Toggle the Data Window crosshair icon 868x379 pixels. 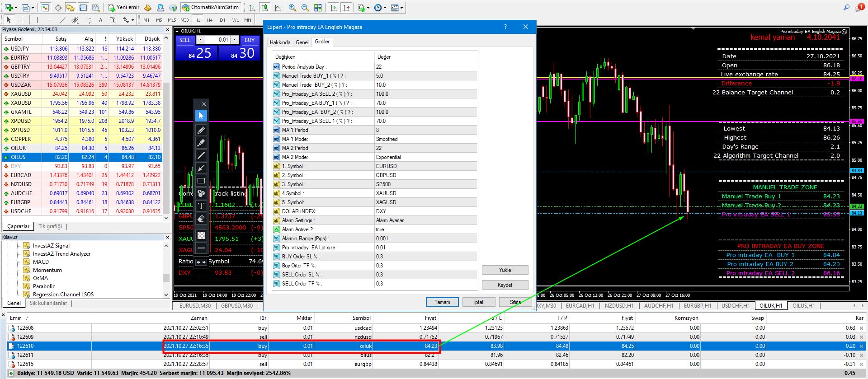tap(58, 8)
